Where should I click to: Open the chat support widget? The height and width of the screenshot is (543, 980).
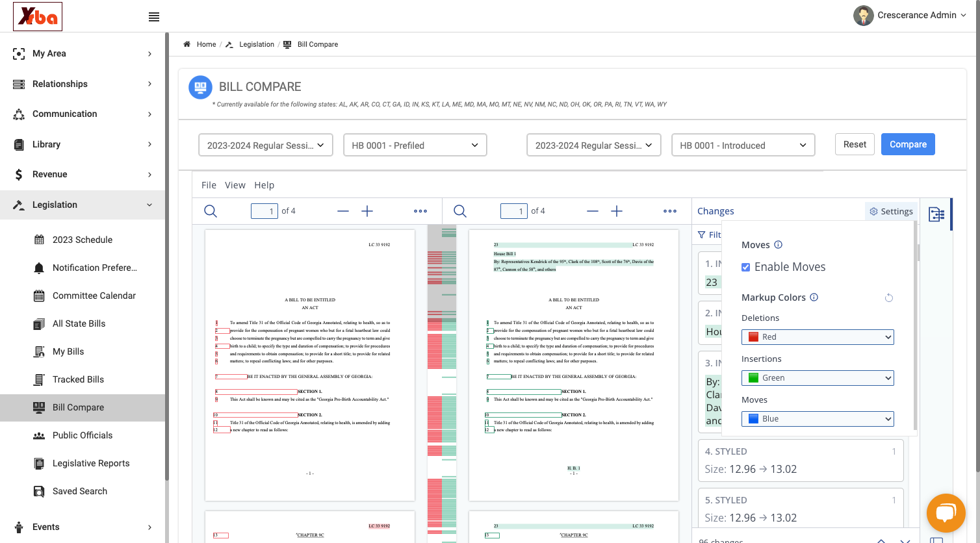(x=946, y=513)
